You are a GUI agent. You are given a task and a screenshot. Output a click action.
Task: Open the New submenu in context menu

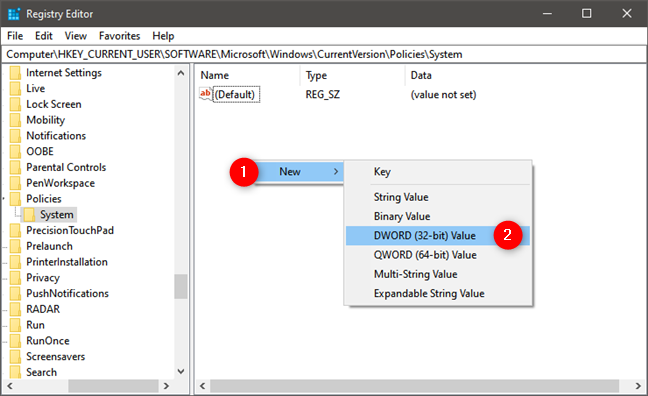(x=299, y=172)
